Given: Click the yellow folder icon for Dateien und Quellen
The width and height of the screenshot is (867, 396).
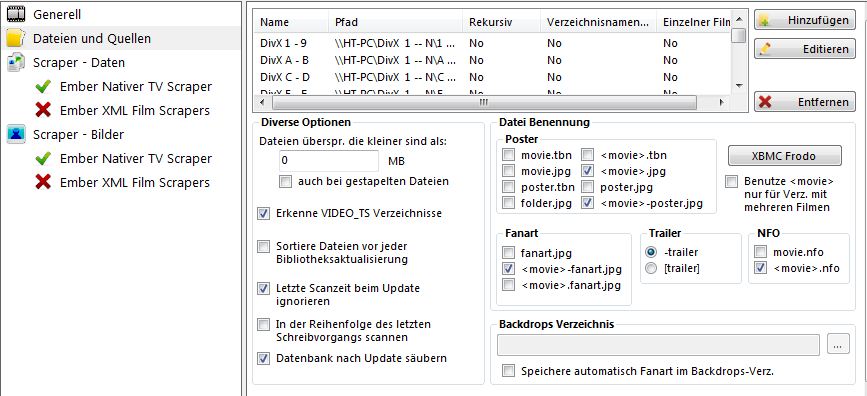Looking at the screenshot, I should pyautogui.click(x=16, y=38).
